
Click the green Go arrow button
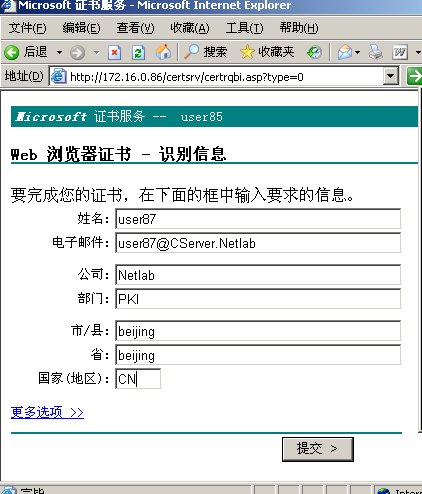(414, 76)
